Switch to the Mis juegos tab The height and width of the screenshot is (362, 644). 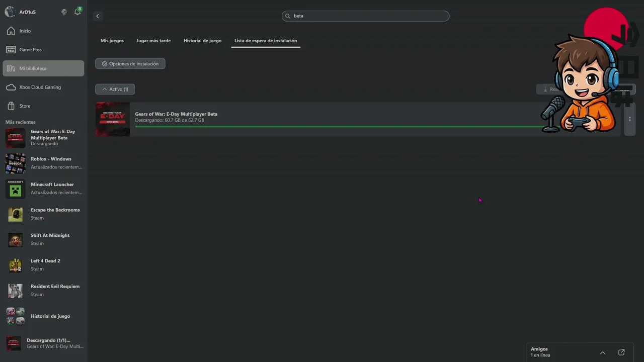tap(112, 41)
